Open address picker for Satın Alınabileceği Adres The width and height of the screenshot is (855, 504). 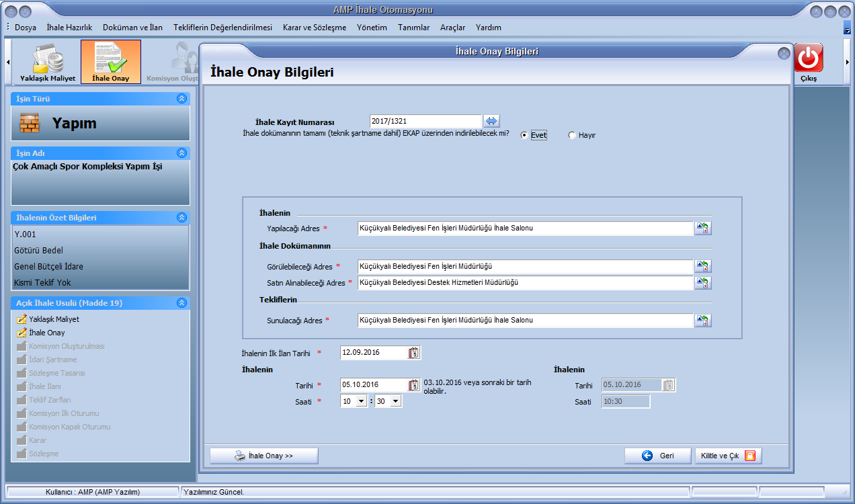(x=703, y=283)
